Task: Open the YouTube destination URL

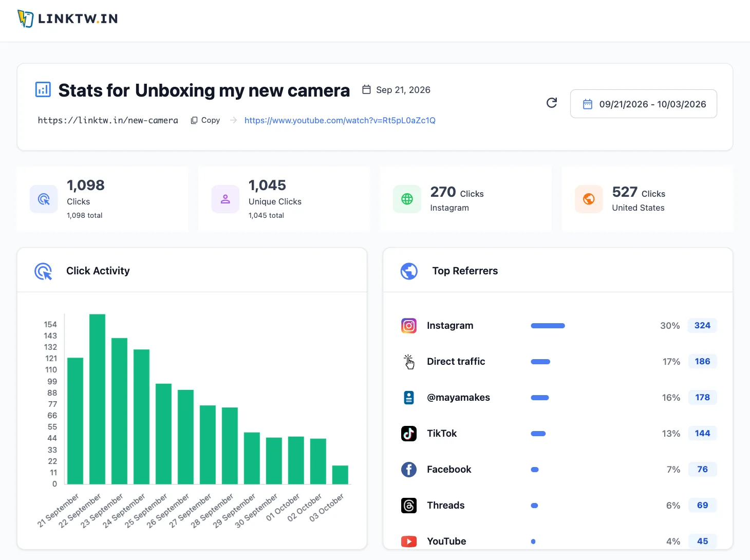Action: click(340, 120)
